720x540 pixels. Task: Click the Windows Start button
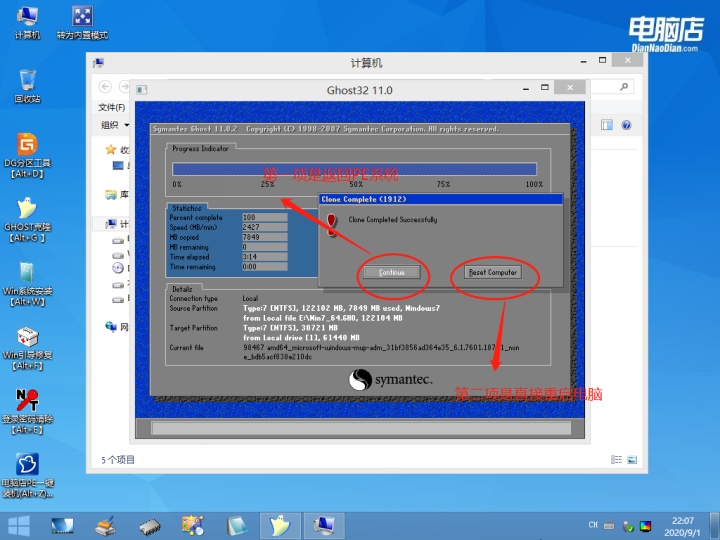pyautogui.click(x=19, y=526)
